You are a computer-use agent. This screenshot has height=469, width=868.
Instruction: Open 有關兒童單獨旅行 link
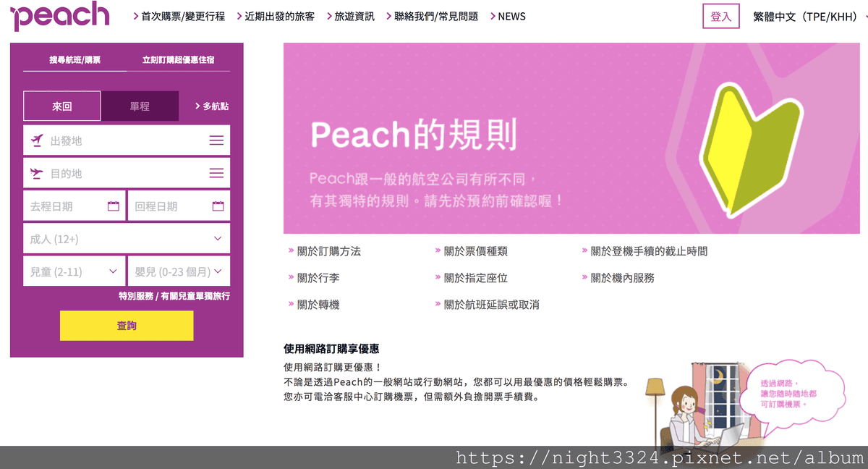[195, 296]
